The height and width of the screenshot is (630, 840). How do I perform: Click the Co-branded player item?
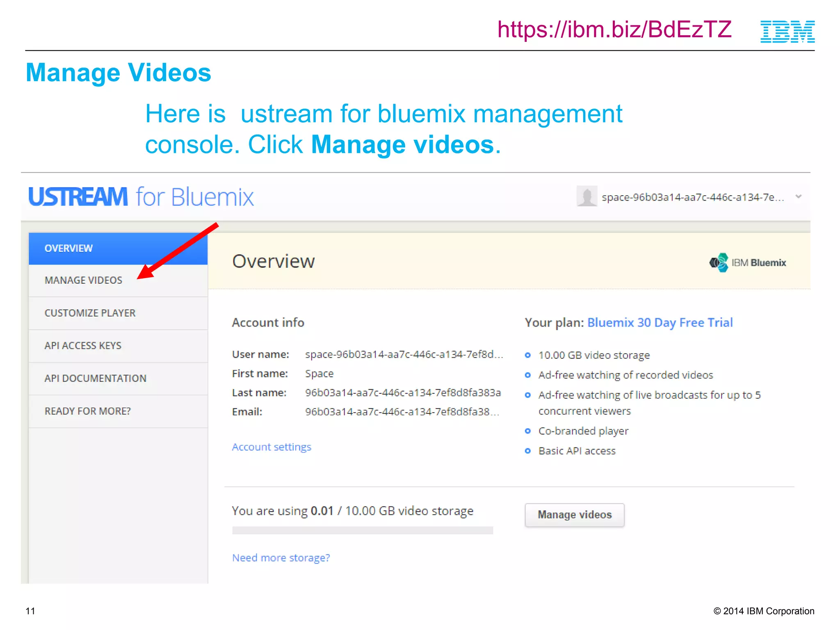pyautogui.click(x=583, y=431)
